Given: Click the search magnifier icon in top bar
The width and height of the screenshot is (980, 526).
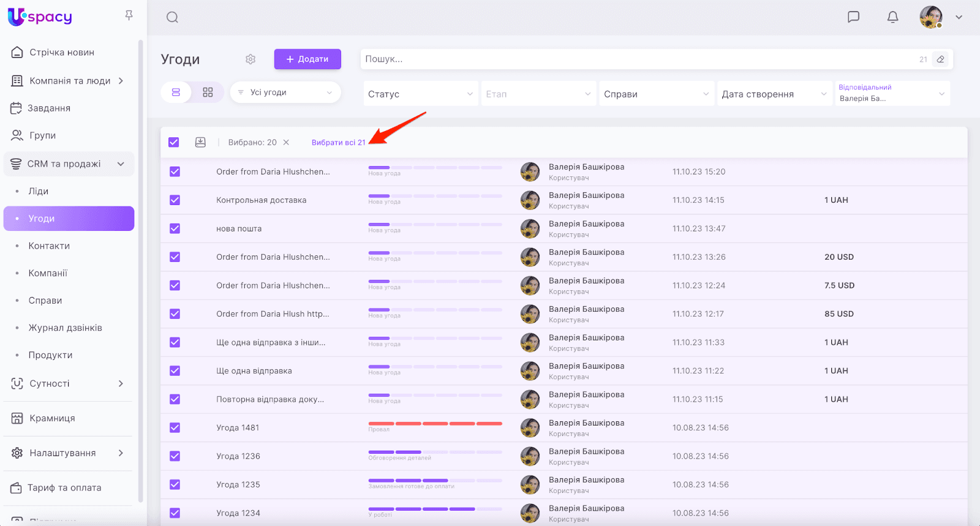Looking at the screenshot, I should pos(172,17).
